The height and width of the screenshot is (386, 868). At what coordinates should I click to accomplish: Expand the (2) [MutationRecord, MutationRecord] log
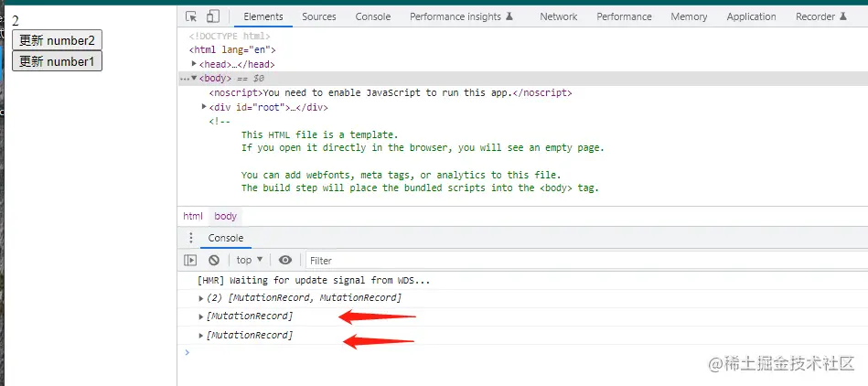[x=201, y=298]
